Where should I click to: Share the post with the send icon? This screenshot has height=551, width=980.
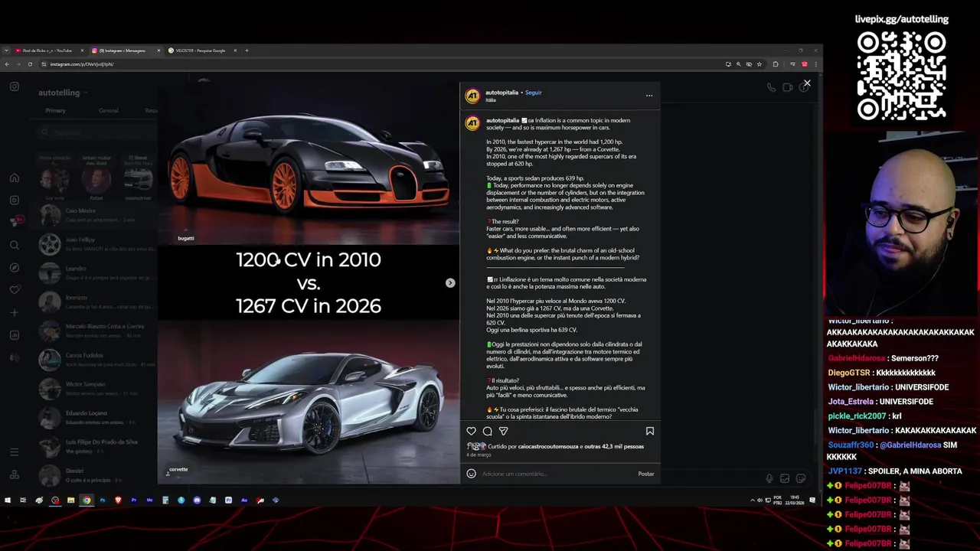point(503,432)
